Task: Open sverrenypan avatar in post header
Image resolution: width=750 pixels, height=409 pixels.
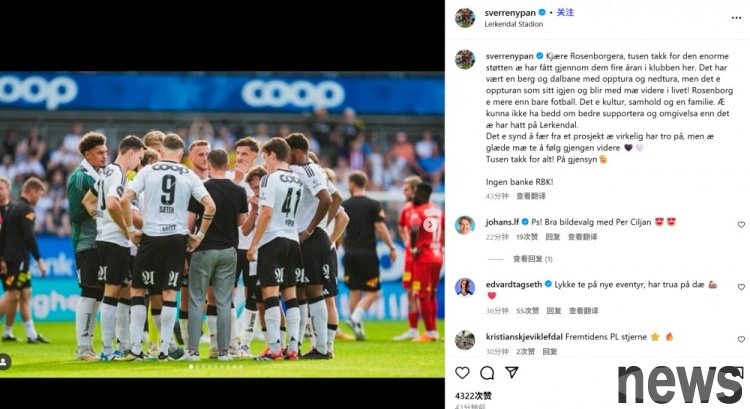Action: pyautogui.click(x=465, y=18)
